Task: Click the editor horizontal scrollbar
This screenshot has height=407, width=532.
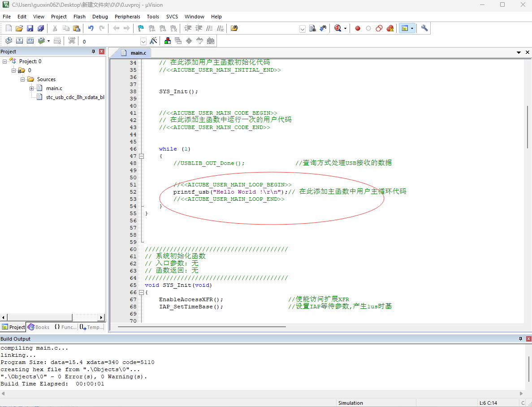Action: 202,327
